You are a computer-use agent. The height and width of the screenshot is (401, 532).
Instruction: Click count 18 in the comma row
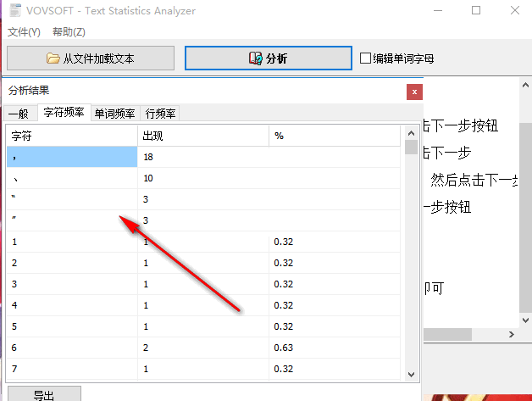tap(148, 157)
